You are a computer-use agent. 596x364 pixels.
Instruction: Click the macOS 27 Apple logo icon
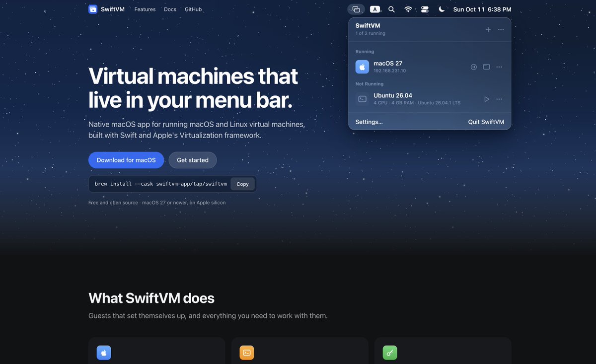click(x=363, y=67)
